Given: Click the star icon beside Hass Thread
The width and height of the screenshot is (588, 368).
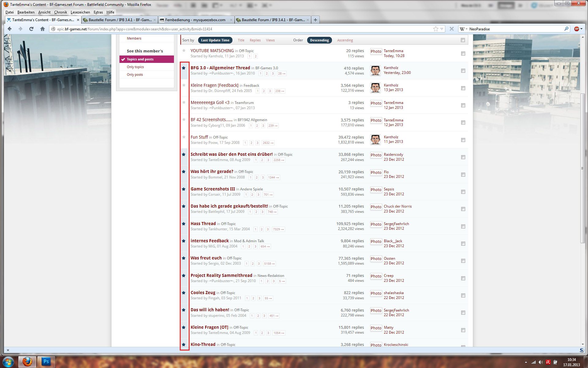Looking at the screenshot, I should coord(184,224).
